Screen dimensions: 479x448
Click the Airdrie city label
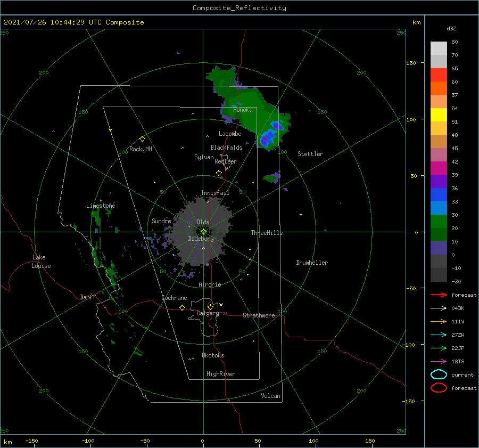(210, 284)
